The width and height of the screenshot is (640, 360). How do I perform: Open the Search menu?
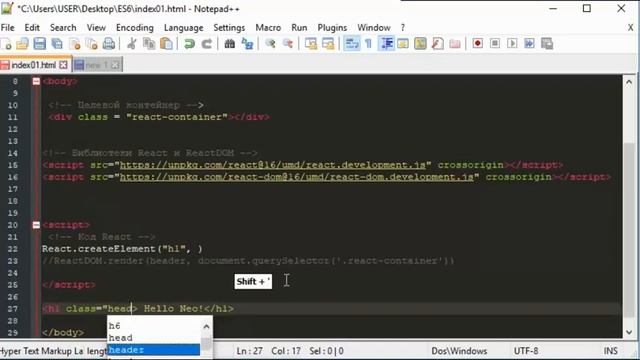point(63,28)
